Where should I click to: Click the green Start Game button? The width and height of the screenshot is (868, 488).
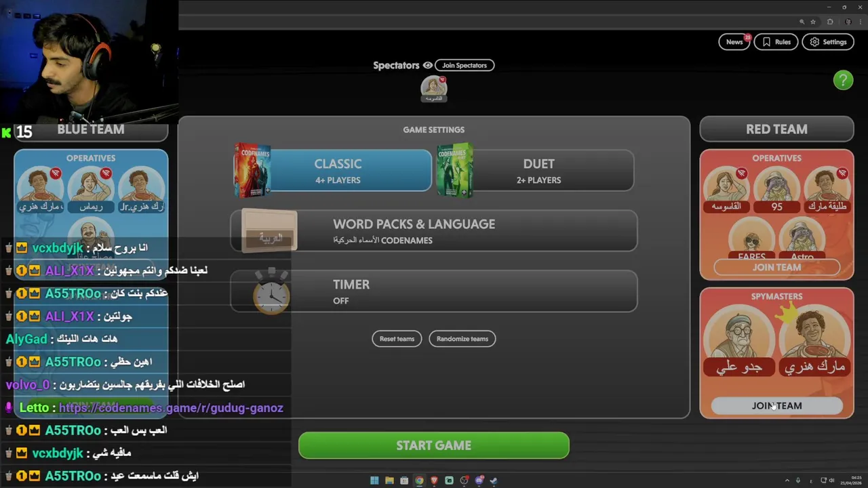pos(434,445)
